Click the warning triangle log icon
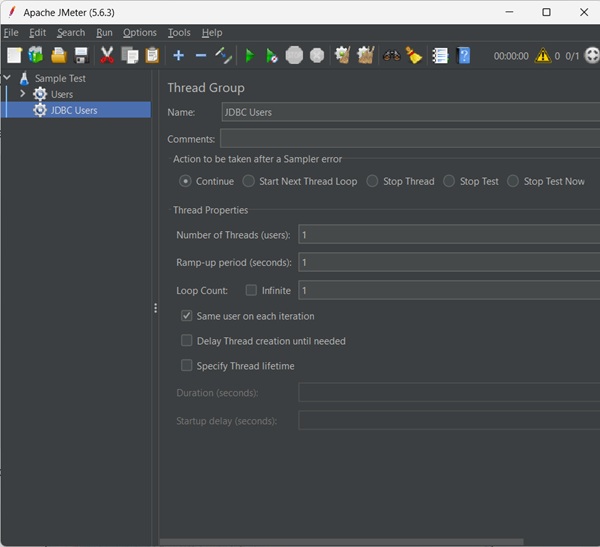 point(543,56)
